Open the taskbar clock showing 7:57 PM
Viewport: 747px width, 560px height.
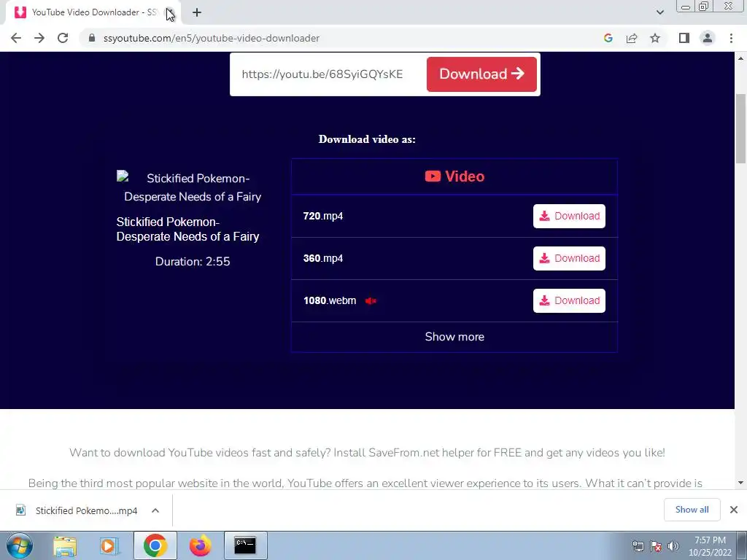coord(710,546)
